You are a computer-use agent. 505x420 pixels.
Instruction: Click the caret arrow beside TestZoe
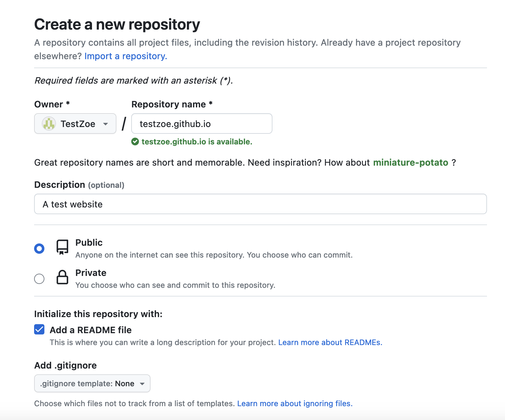click(x=106, y=124)
